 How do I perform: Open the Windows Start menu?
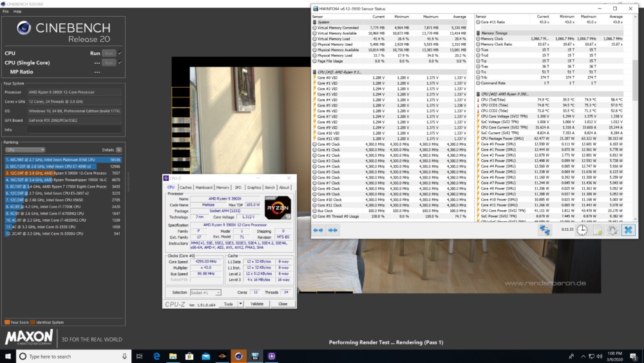click(x=8, y=357)
